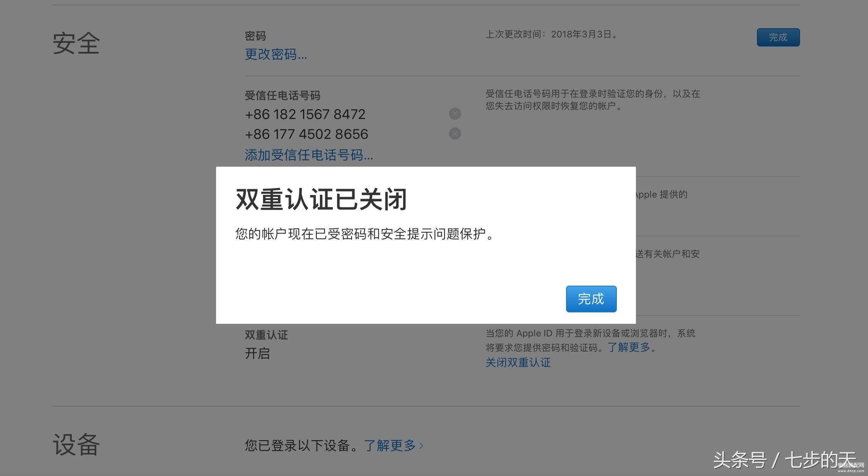This screenshot has width=868, height=476.
Task: Click the 设备 section heading
Action: (x=76, y=444)
